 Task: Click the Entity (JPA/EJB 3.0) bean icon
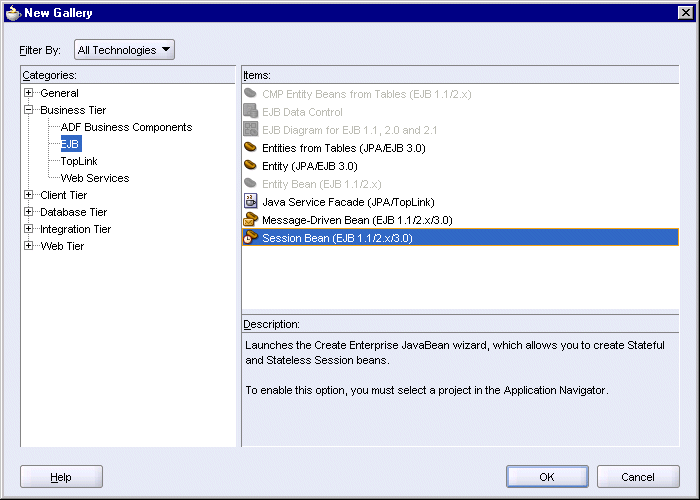(250, 165)
